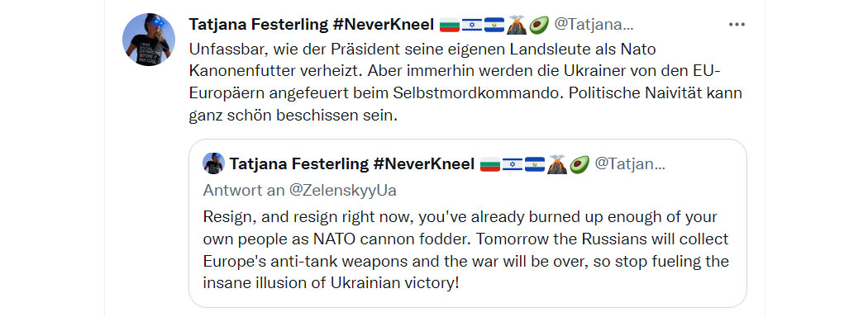Click the small avatar in the quoted tweet

(x=213, y=163)
